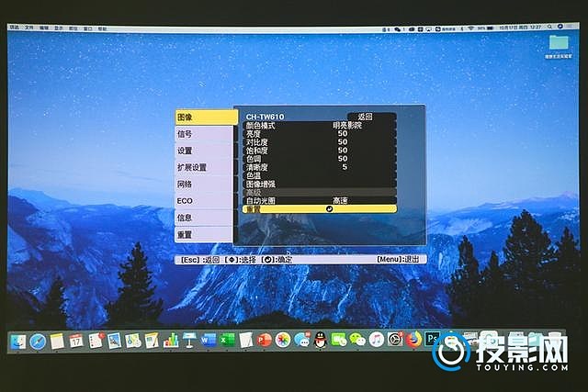Select the 扩展设置 tab in projector menu
The height and width of the screenshot is (392, 588).
pos(204,167)
